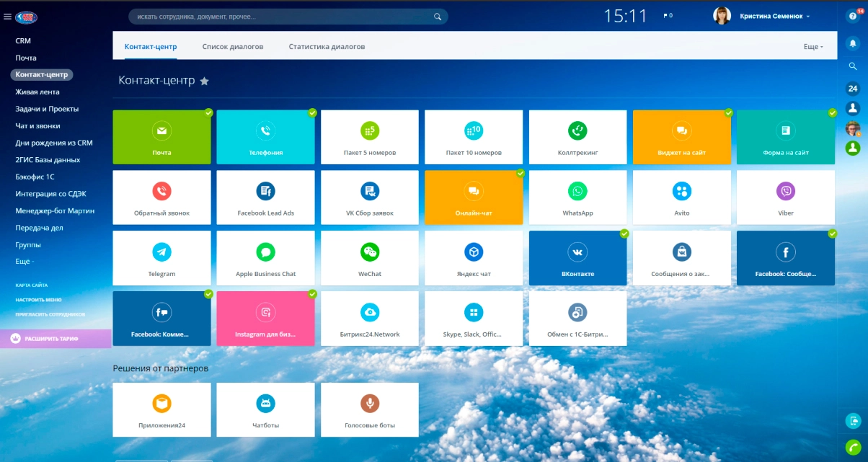Open 2ГИС Базы данных menu item
The height and width of the screenshot is (462, 868).
click(x=48, y=160)
